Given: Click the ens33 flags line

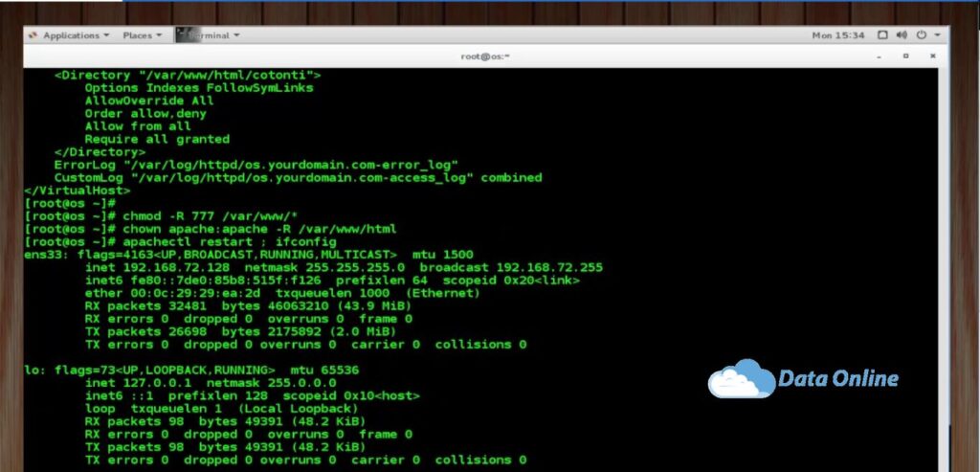Looking at the screenshot, I should tap(248, 255).
